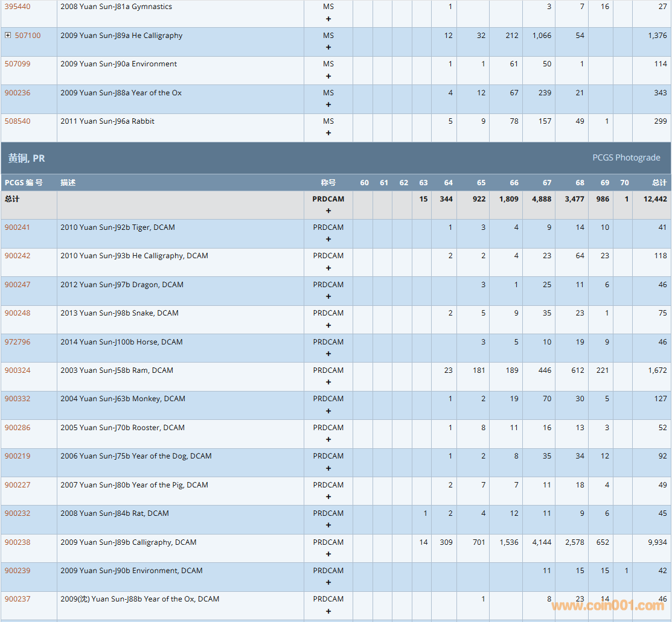
Task: Open the 395440 Gymnastics coin link
Action: [x=18, y=7]
